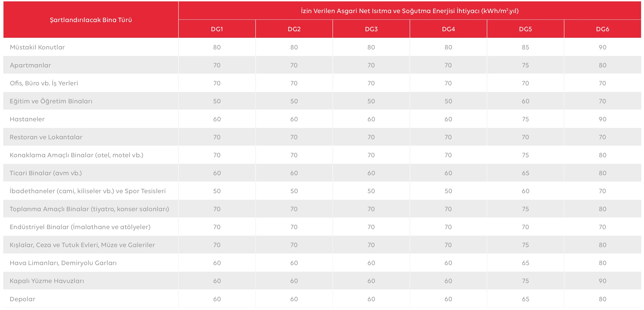Select the Hastaneler row label
The image size is (644, 310).
[x=27, y=119]
